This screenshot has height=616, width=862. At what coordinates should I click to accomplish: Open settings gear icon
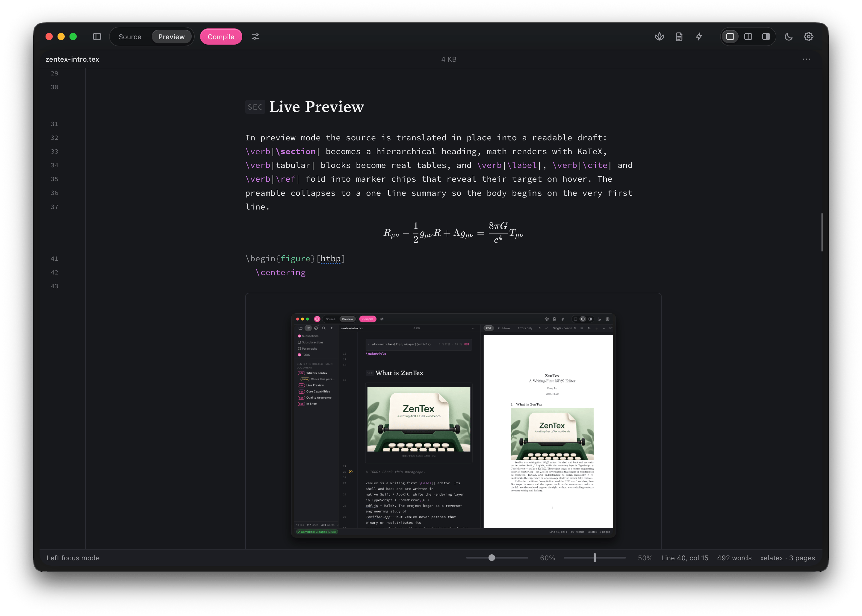point(808,37)
